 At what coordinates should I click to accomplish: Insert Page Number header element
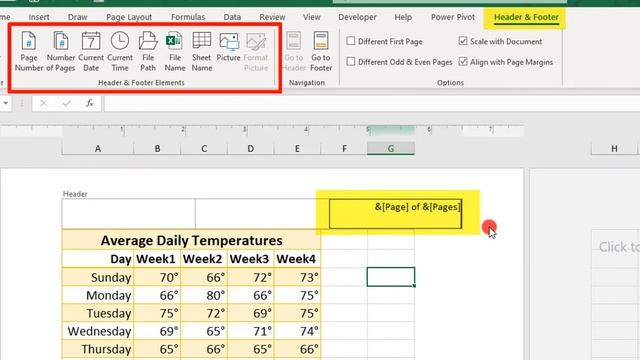[x=29, y=52]
